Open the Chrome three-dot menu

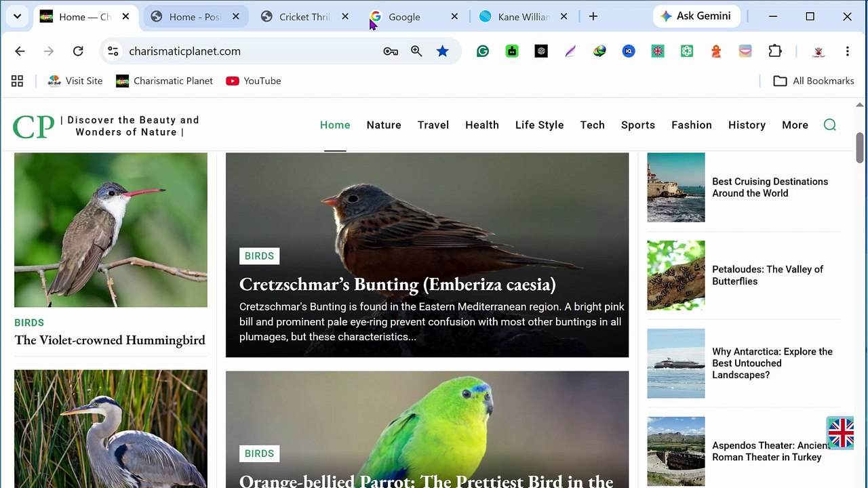tap(847, 51)
